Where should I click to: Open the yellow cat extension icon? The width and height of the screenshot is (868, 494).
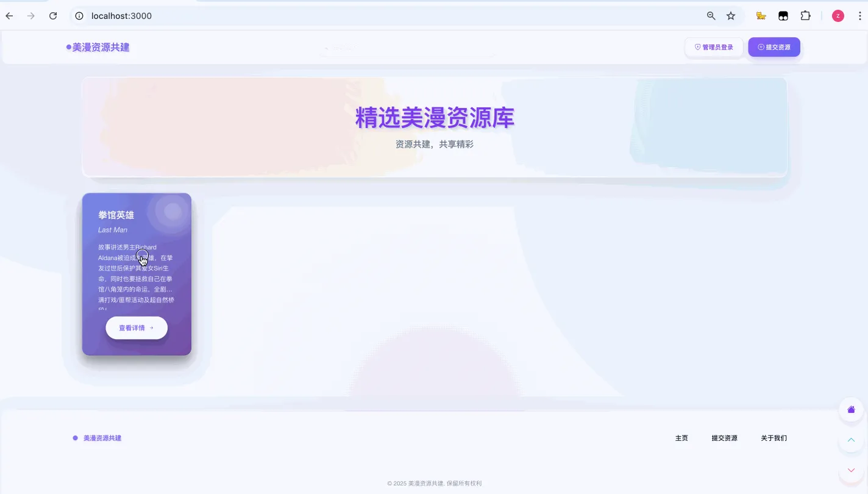(x=761, y=16)
